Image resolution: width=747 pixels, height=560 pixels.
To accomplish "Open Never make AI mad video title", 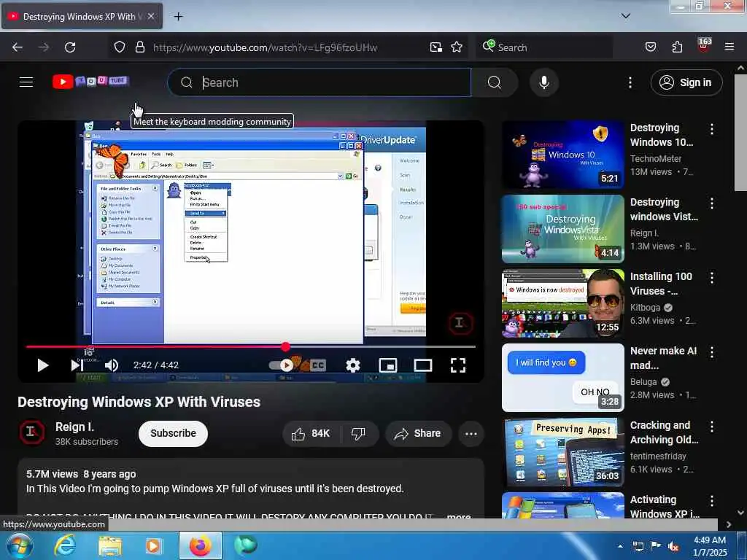I will pos(663,358).
